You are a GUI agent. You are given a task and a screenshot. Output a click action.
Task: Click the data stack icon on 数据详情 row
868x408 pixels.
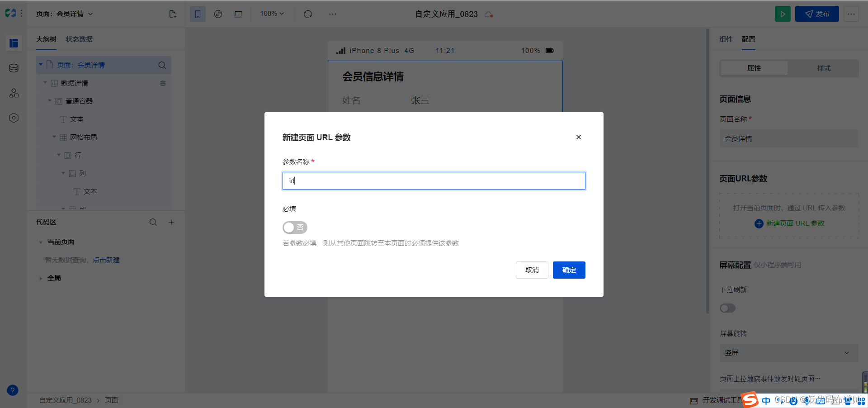click(x=163, y=83)
